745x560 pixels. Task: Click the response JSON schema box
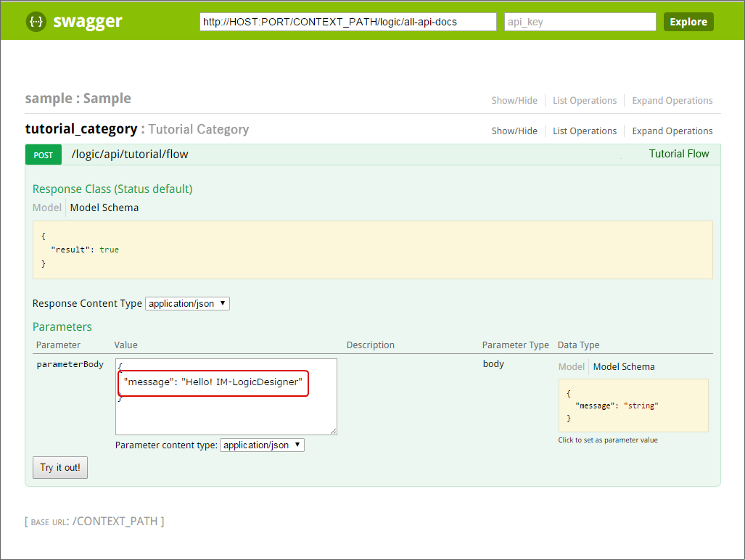point(373,250)
